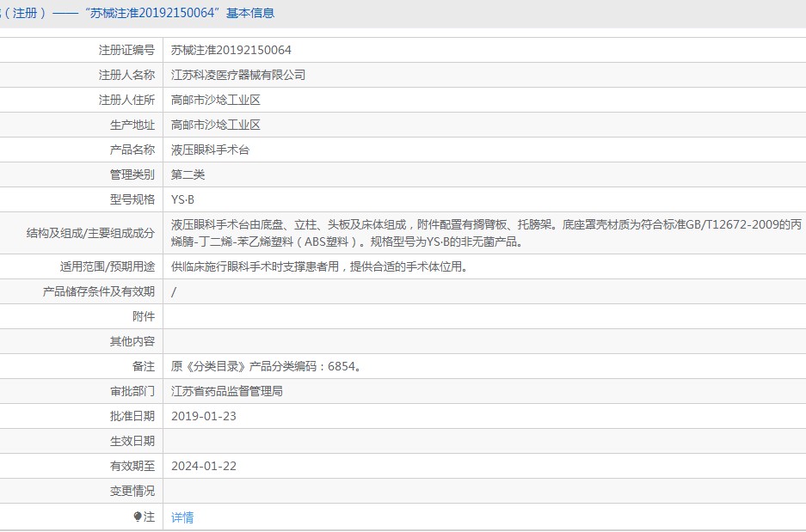Viewport: 806px width, 532px height.
Task: Select 江苏科凌医疗器械有限公司
Action: (238, 75)
